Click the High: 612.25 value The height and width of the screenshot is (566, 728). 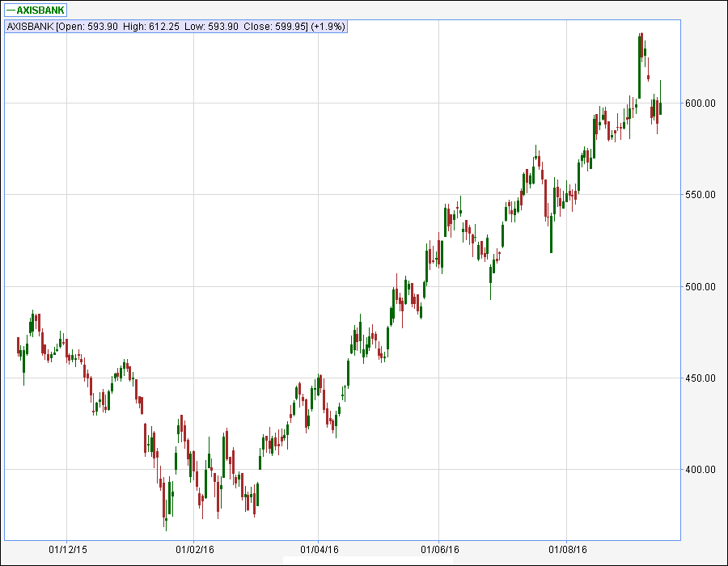coord(152,27)
